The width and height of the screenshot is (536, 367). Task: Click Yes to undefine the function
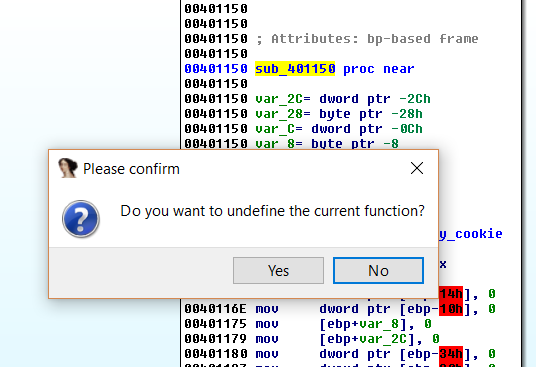point(278,271)
